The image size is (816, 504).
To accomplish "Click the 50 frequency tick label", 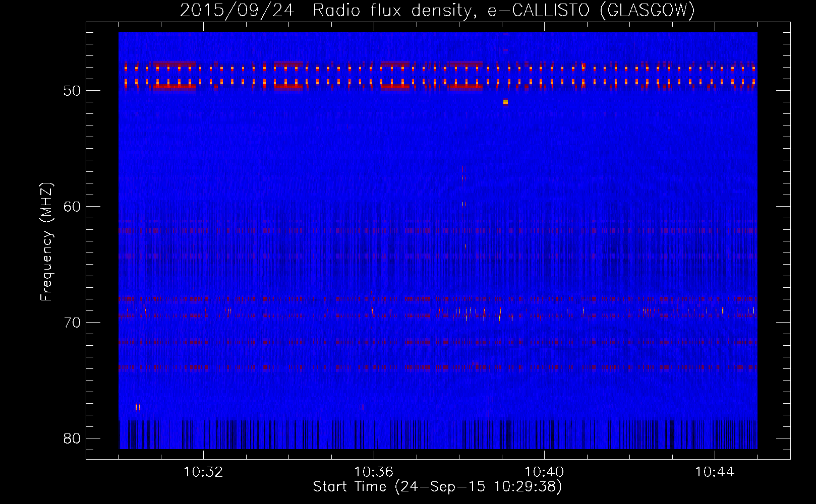I will coord(72,91).
